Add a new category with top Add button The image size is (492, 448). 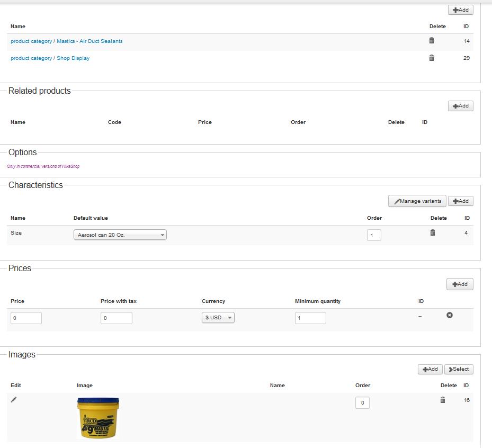pyautogui.click(x=460, y=10)
